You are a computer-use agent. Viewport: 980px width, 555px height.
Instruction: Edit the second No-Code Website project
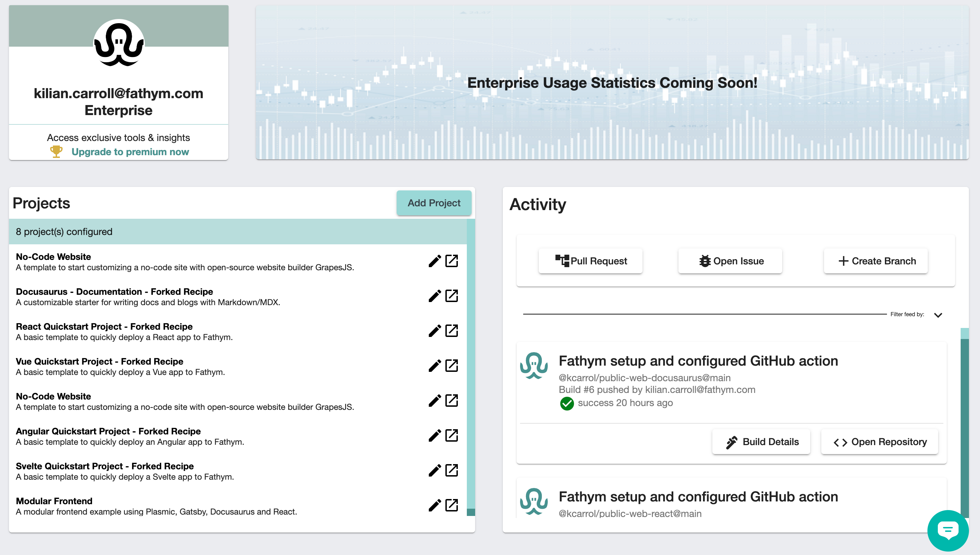(434, 401)
